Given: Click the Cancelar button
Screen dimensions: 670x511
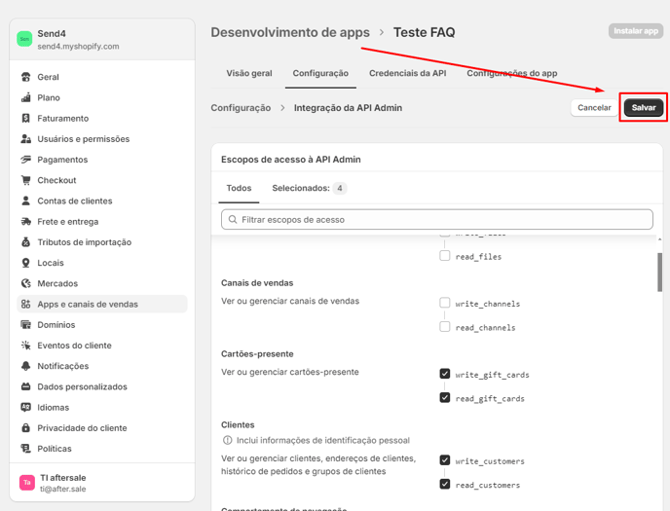Looking at the screenshot, I should point(594,108).
